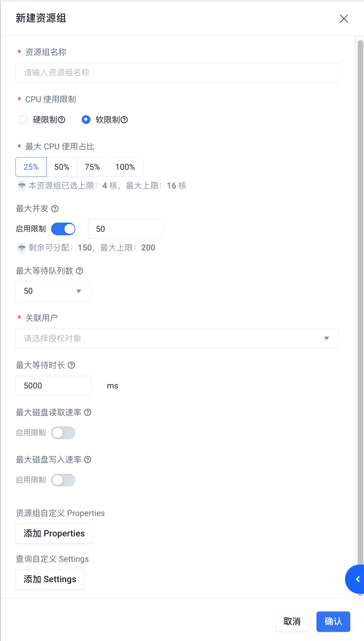Expand the blue side panel arrow
Viewport: 364px width, 641px height.
pos(357,579)
